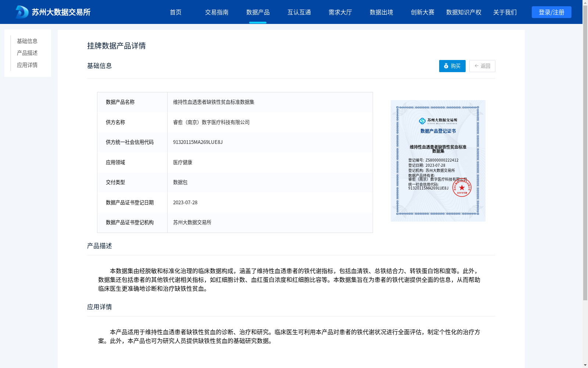The image size is (588, 368).
Task: Select product name 维持性血透患者缺铁性贫血标准数据集 cell
Action: 270,102
